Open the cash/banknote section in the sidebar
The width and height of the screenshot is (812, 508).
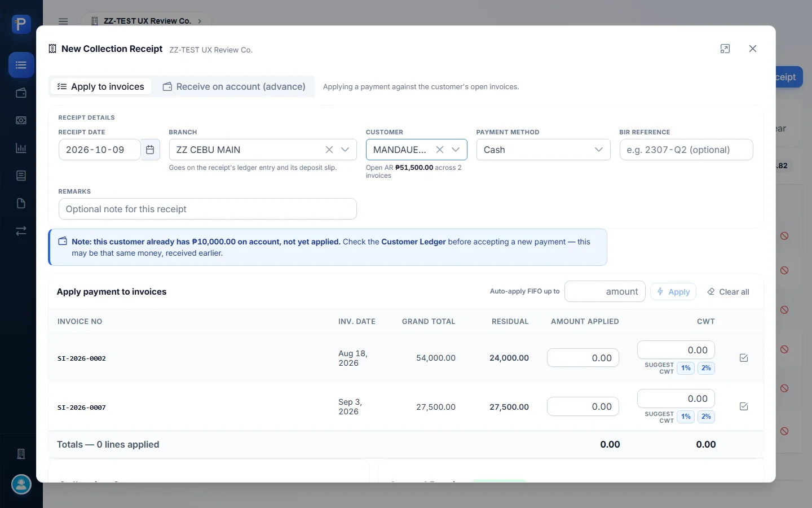coord(21,120)
